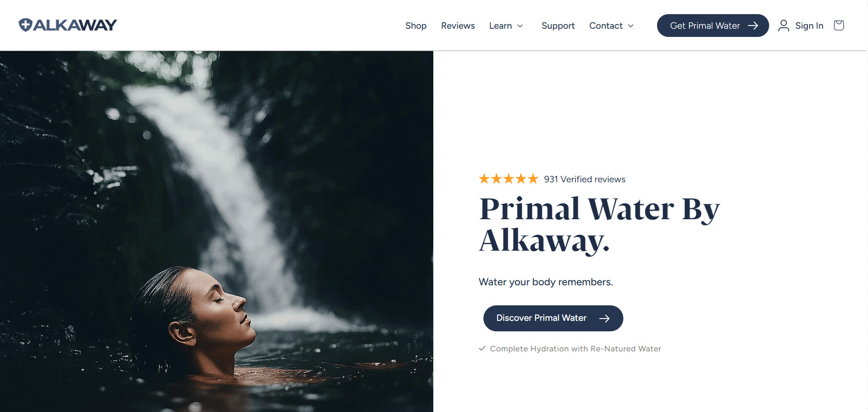Screen dimensions: 868x412
Task: Click the user account profile icon
Action: click(x=783, y=26)
